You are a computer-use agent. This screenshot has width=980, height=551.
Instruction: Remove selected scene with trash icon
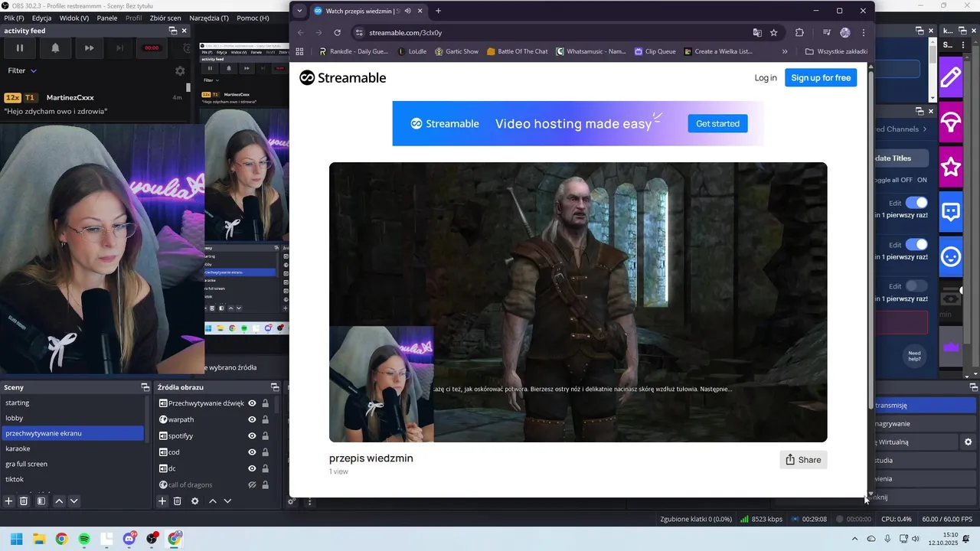tap(24, 501)
